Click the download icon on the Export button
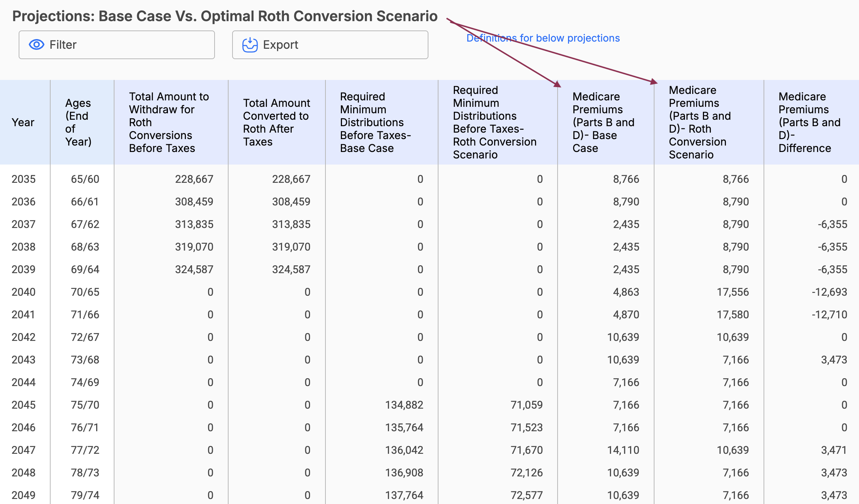Viewport: 859px width, 504px height. pyautogui.click(x=249, y=44)
